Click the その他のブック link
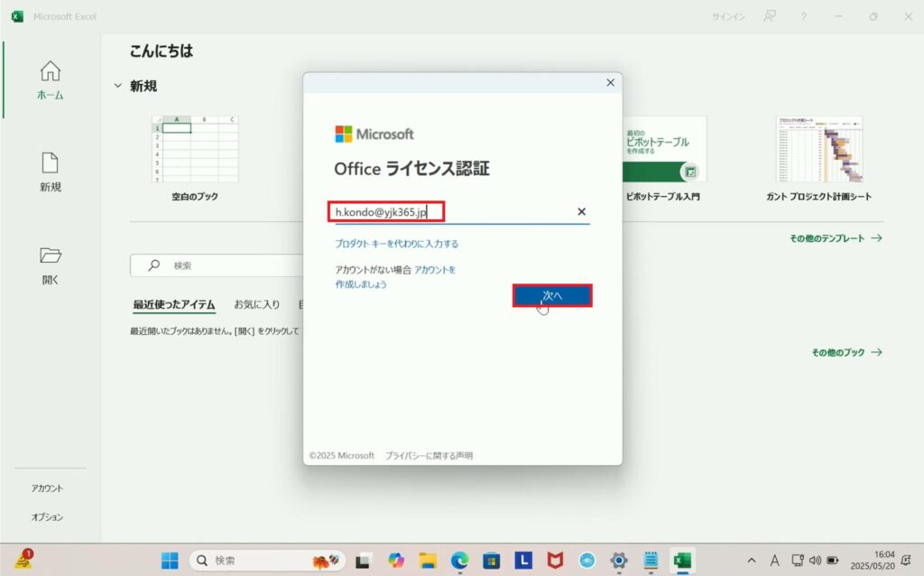 coord(846,352)
